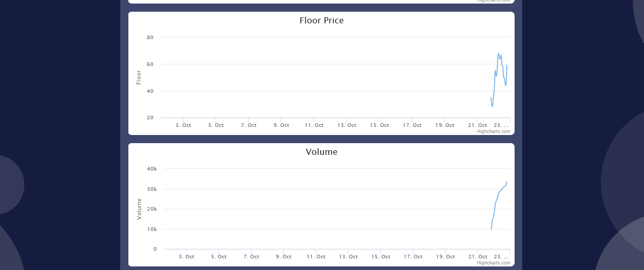Click the 19. Oct label on Volume axis

coord(445,257)
